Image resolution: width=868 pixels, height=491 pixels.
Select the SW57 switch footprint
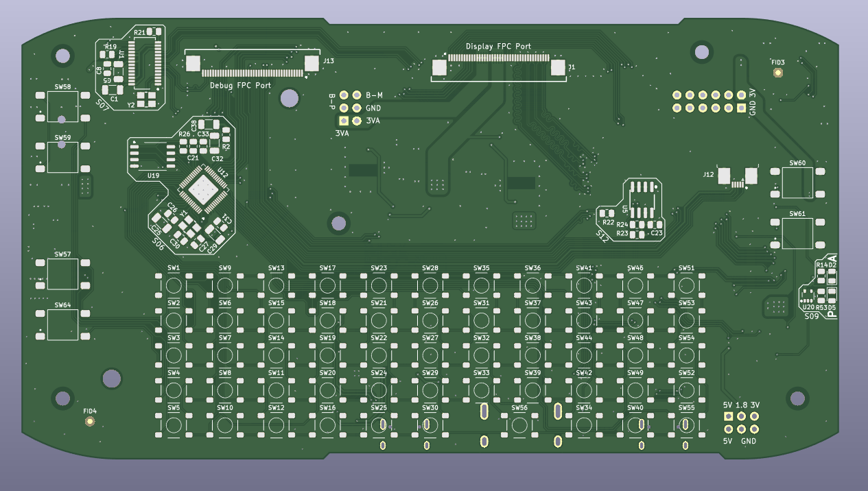click(x=62, y=274)
